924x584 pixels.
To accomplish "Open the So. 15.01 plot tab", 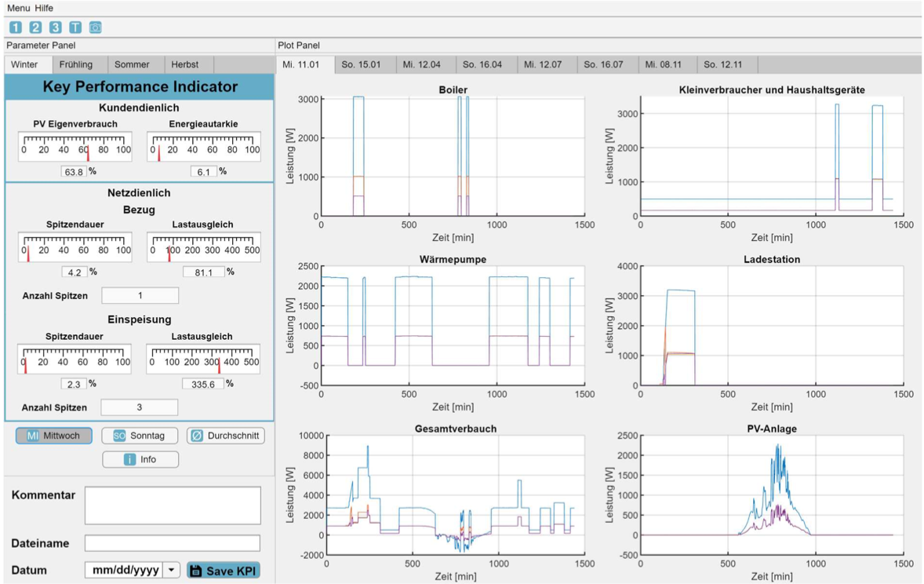I will [x=361, y=64].
